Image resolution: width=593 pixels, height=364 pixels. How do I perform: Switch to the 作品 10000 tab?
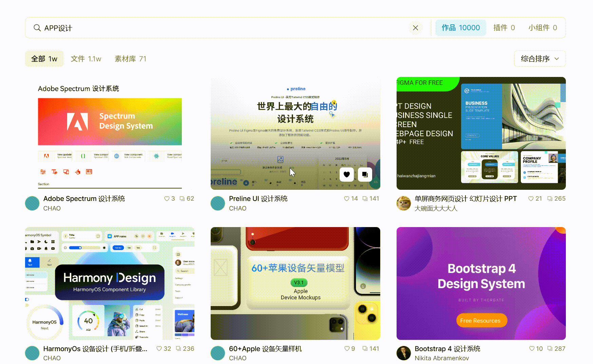[x=461, y=28]
